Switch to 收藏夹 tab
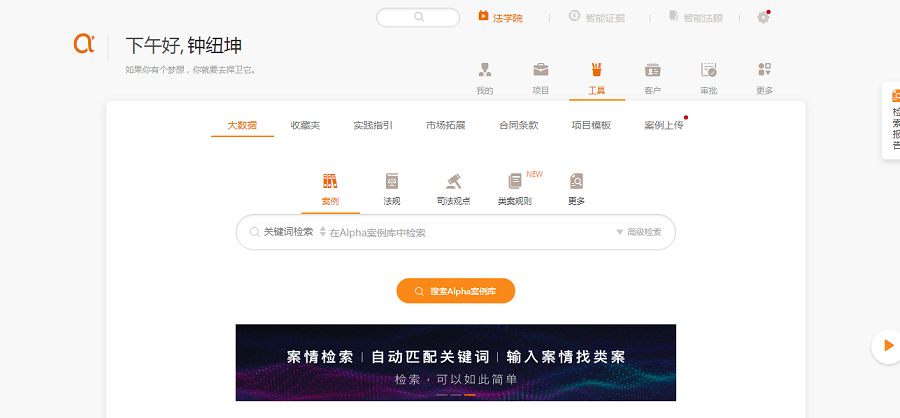The height and width of the screenshot is (418, 900). [x=305, y=125]
